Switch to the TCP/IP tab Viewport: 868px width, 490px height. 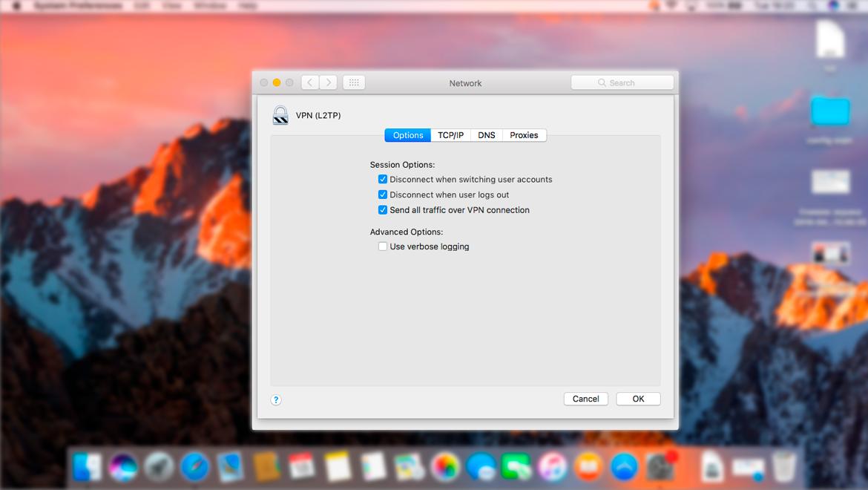pyautogui.click(x=450, y=135)
